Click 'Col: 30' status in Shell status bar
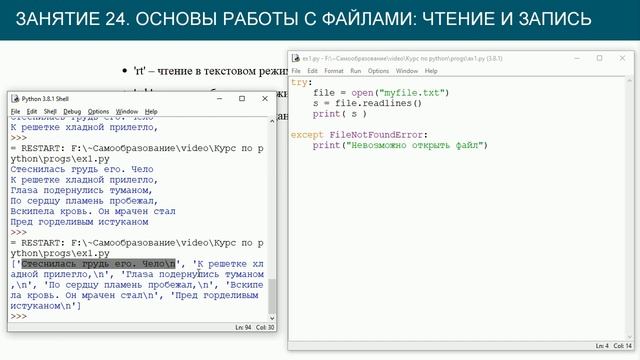This screenshot has height=360, width=640. (x=265, y=327)
